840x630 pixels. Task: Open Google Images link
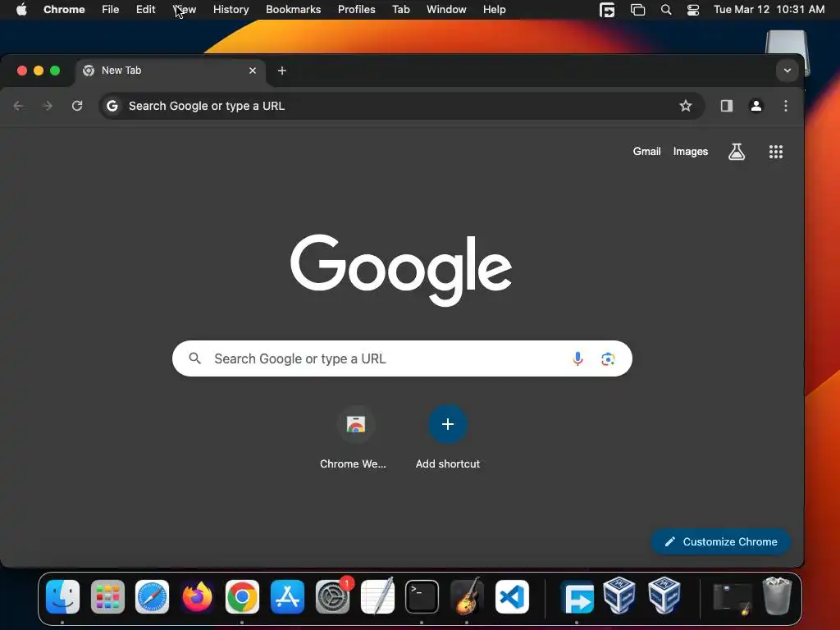point(691,152)
